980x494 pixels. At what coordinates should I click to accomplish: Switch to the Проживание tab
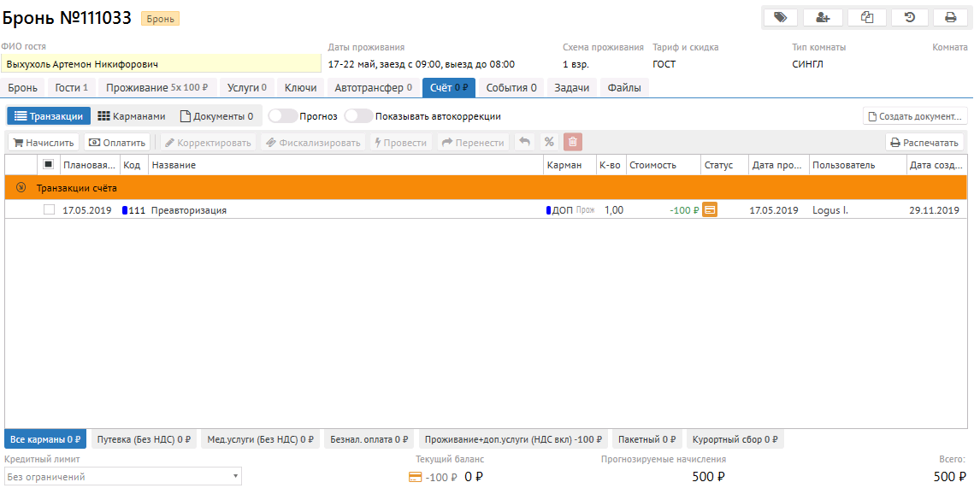click(157, 87)
